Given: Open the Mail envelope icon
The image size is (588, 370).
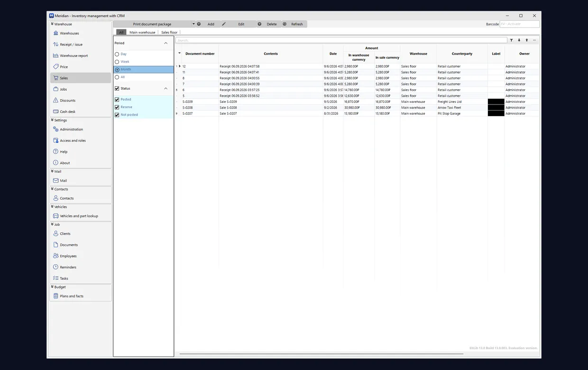Looking at the screenshot, I should click(55, 180).
